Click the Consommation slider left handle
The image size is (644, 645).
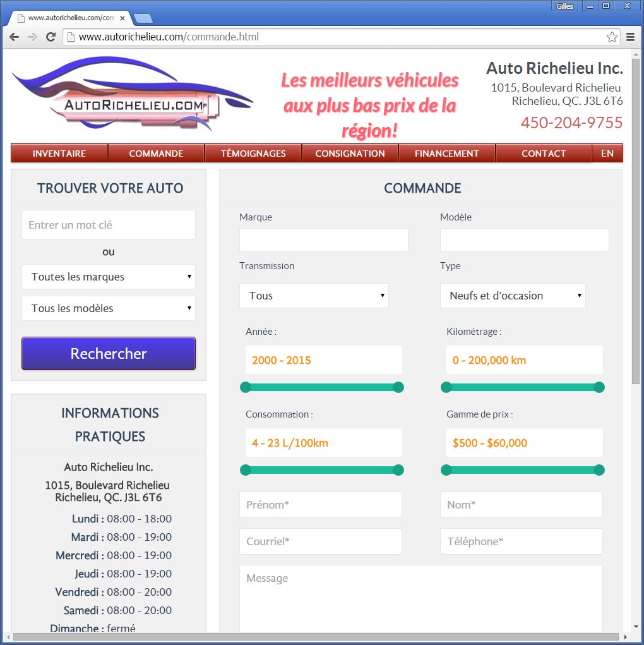[x=246, y=470]
